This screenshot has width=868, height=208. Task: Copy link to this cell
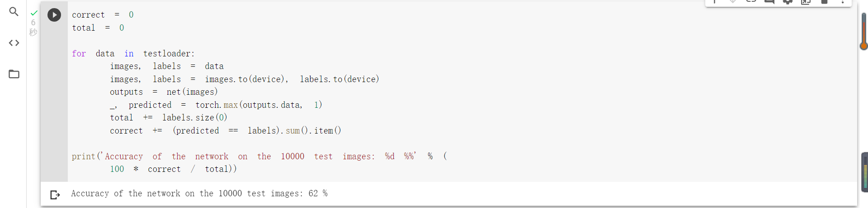pos(751,2)
